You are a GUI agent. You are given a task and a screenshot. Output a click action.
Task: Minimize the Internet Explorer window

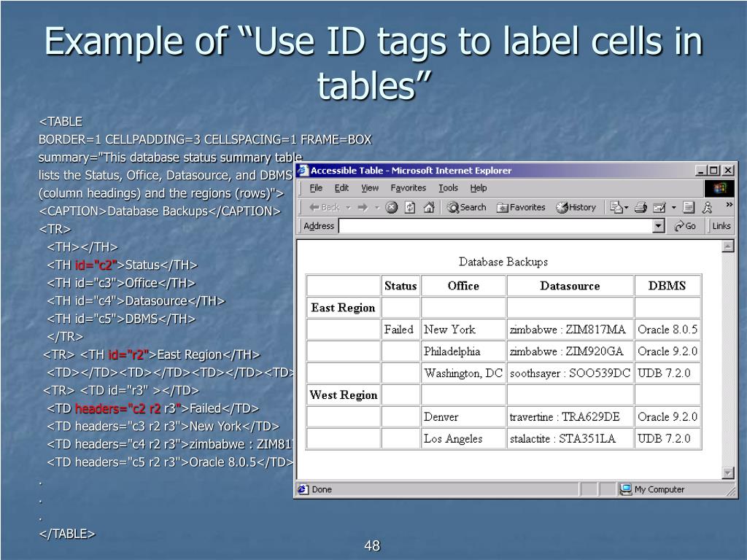point(700,171)
